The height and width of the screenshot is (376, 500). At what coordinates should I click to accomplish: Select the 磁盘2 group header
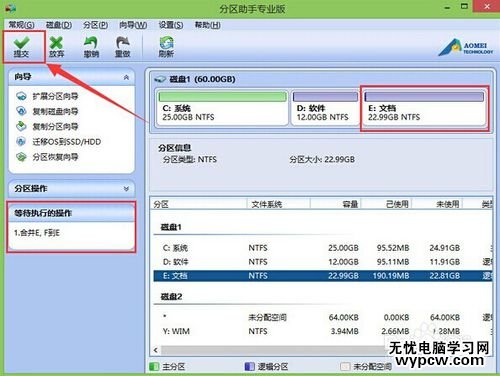click(x=171, y=297)
